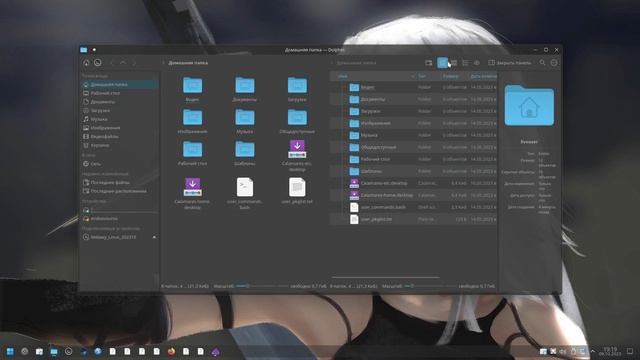Select the Музыка row in details list
Image resolution: width=640 pixels, height=360 pixels.
coord(413,135)
